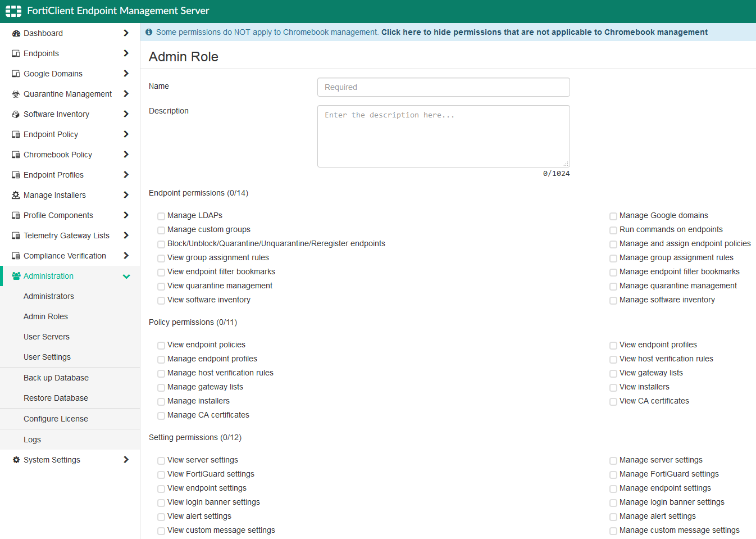This screenshot has width=756, height=539.
Task: Collapse the Administration menu chevron
Action: pos(126,276)
